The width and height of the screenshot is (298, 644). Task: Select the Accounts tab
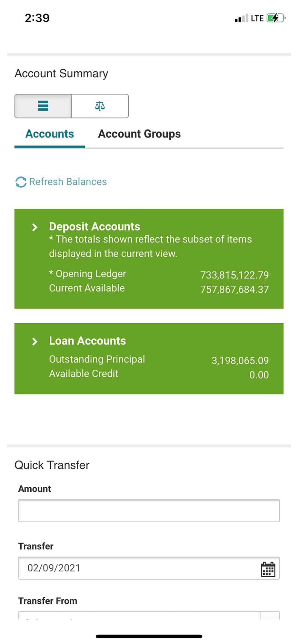50,134
